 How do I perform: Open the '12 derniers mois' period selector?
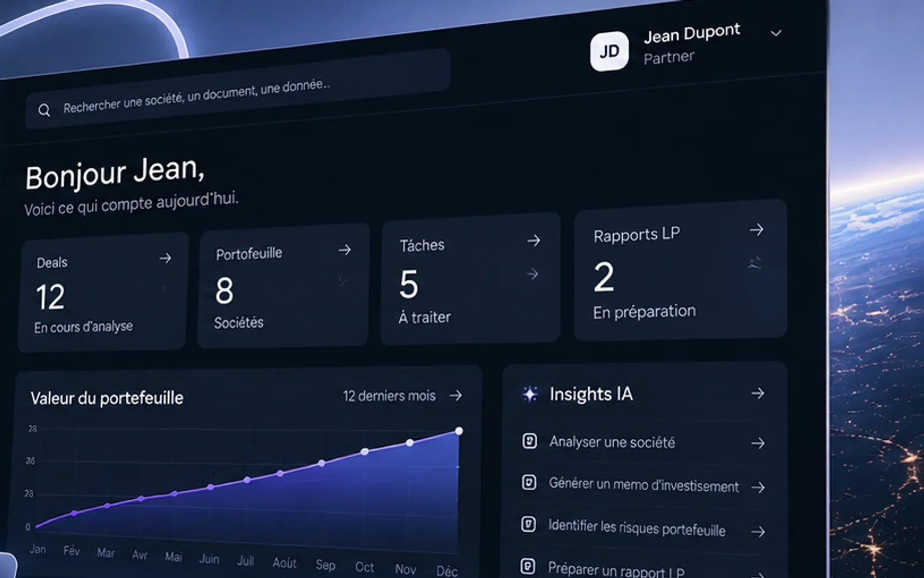(x=389, y=396)
